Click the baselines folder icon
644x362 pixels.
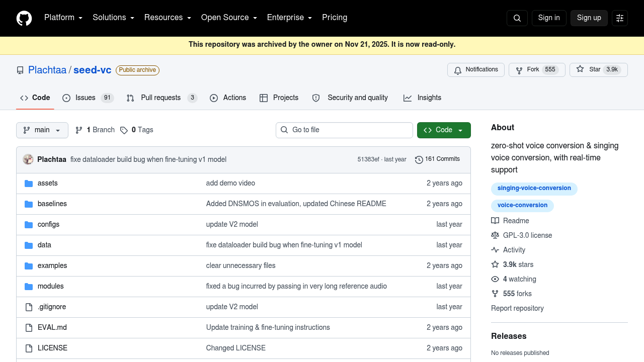(29, 204)
